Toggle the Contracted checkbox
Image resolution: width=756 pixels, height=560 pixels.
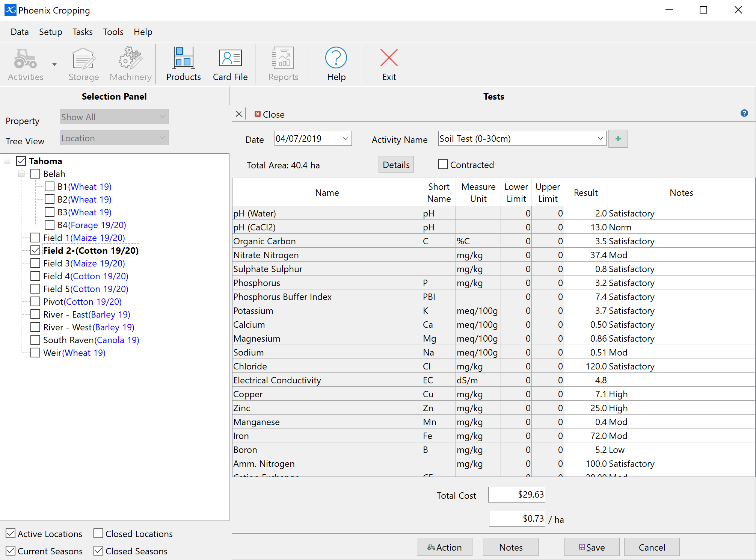tap(443, 165)
